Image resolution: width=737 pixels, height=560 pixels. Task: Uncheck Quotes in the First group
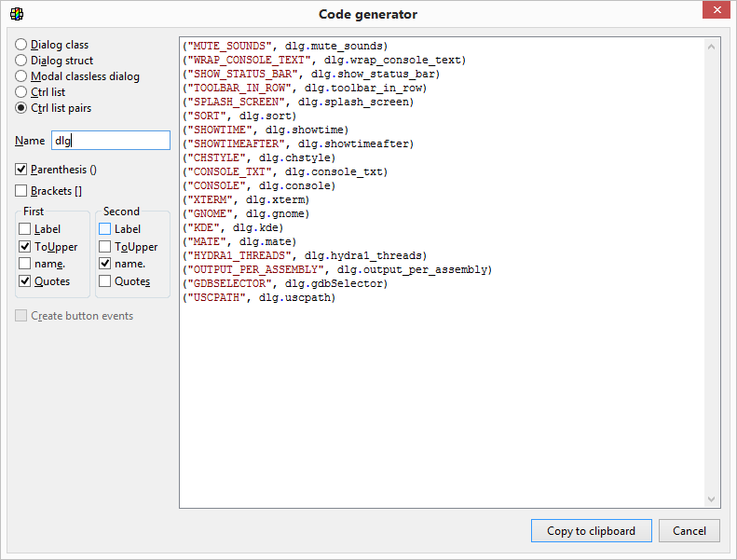25,281
